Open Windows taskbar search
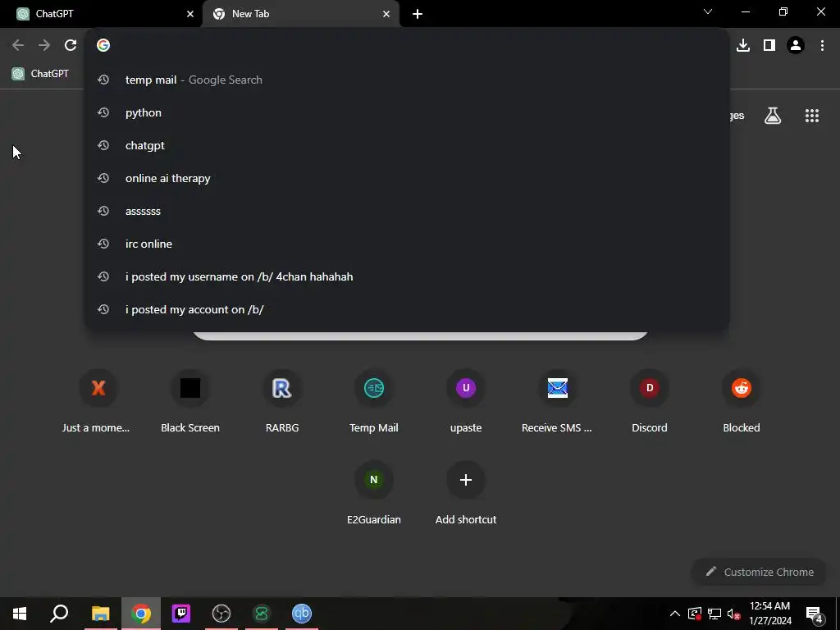This screenshot has width=840, height=630. [x=59, y=614]
